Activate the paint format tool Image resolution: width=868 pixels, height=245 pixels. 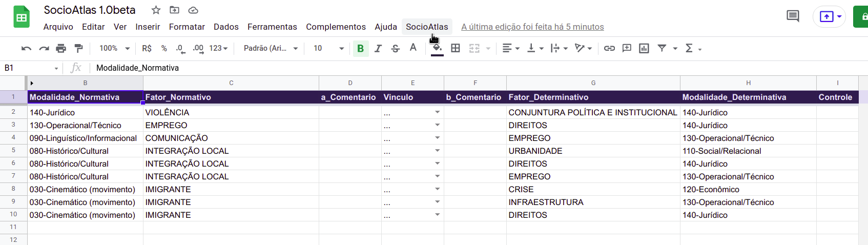pyautogui.click(x=78, y=48)
